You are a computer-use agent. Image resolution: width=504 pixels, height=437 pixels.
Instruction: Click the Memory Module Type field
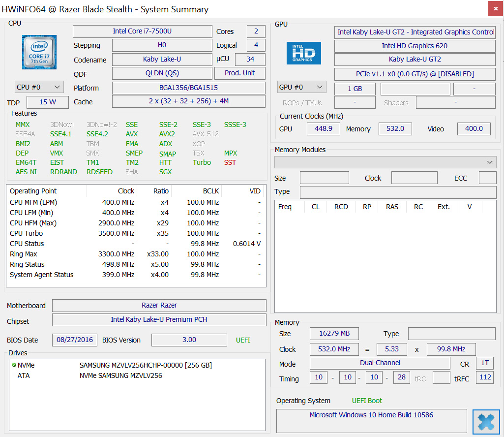[398, 192]
